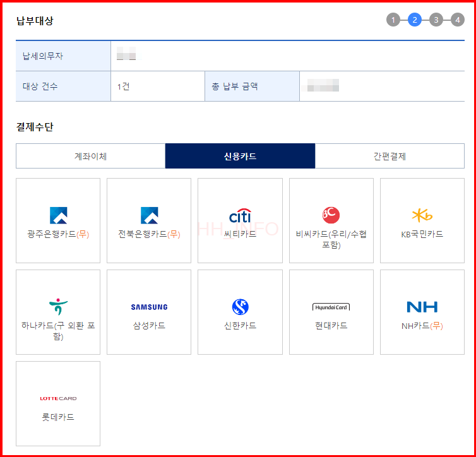The image size is (476, 457).
Task: Jump to step 3 indicator
Action: [436, 20]
